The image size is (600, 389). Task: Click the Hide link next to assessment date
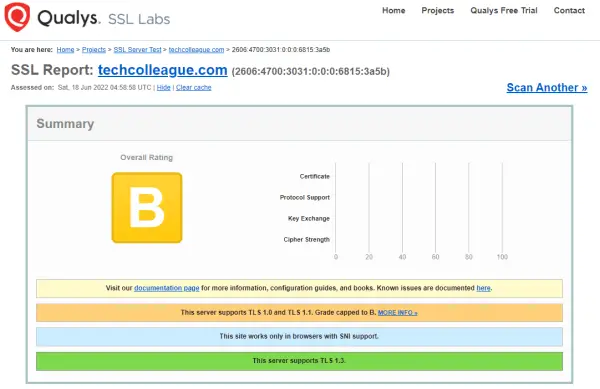163,88
